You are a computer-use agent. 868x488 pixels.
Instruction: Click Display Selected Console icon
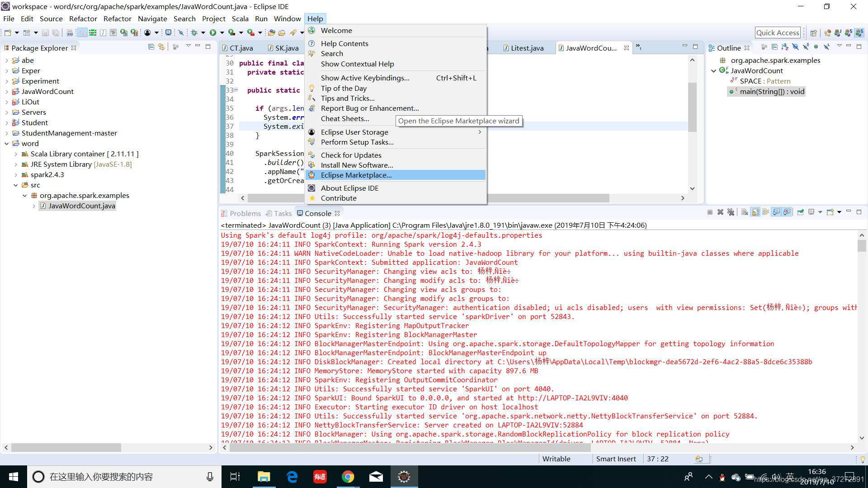tap(811, 212)
